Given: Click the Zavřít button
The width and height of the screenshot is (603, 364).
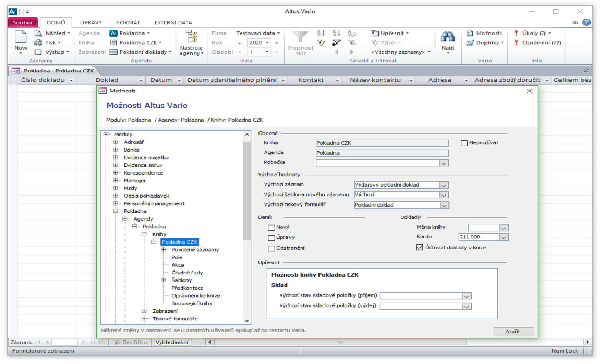Looking at the screenshot, I should (x=513, y=332).
